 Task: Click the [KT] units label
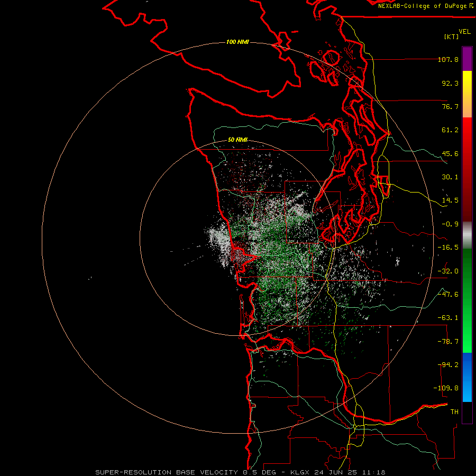click(x=452, y=36)
